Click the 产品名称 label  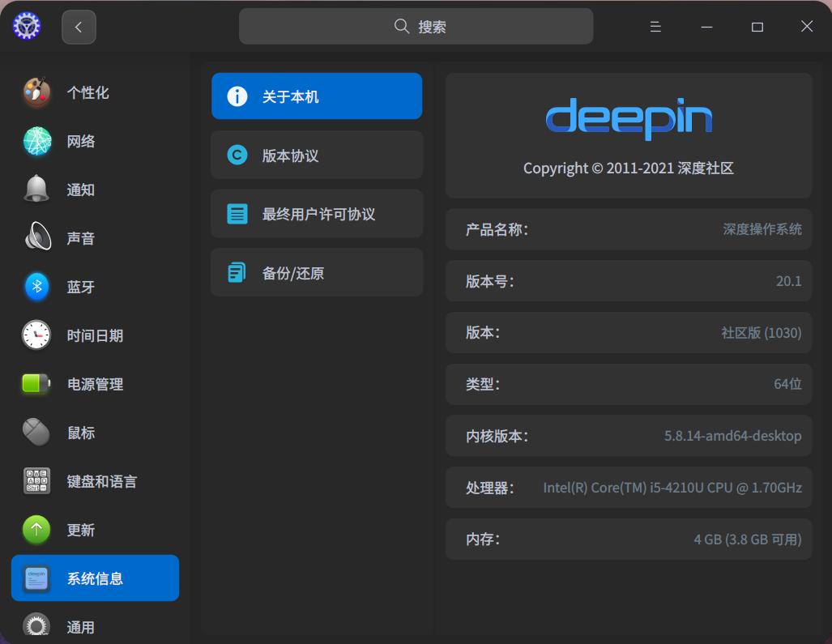click(x=497, y=230)
